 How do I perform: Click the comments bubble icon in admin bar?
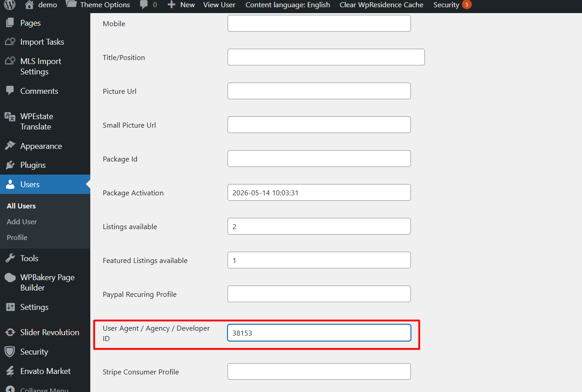(144, 5)
